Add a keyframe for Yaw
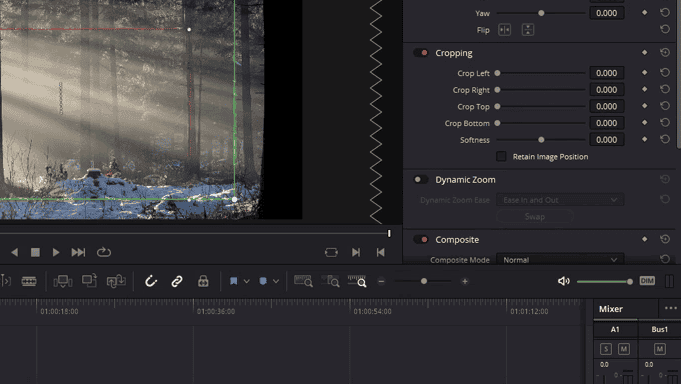This screenshot has width=681, height=384. coord(645,13)
